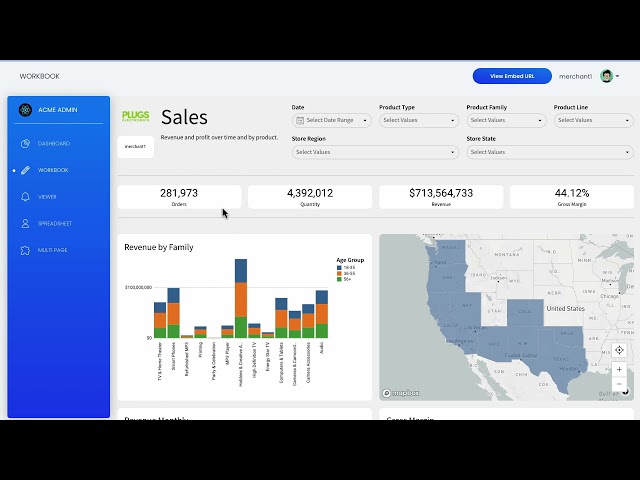
Task: Open the Product Line dropdown
Action: 593,120
